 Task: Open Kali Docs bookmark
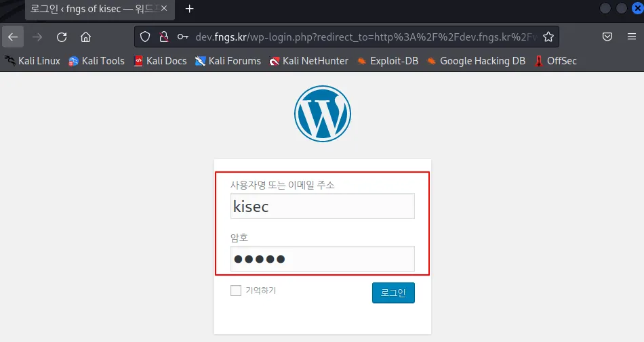(x=160, y=61)
